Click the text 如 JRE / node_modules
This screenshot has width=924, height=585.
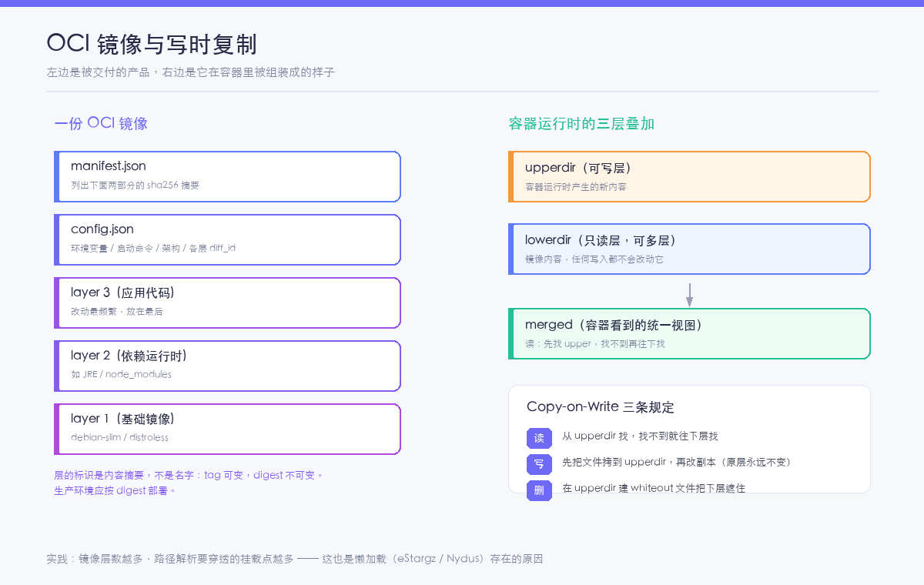(121, 375)
